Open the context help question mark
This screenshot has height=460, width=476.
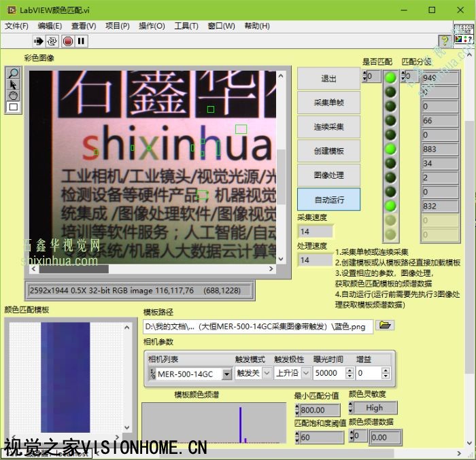point(443,41)
